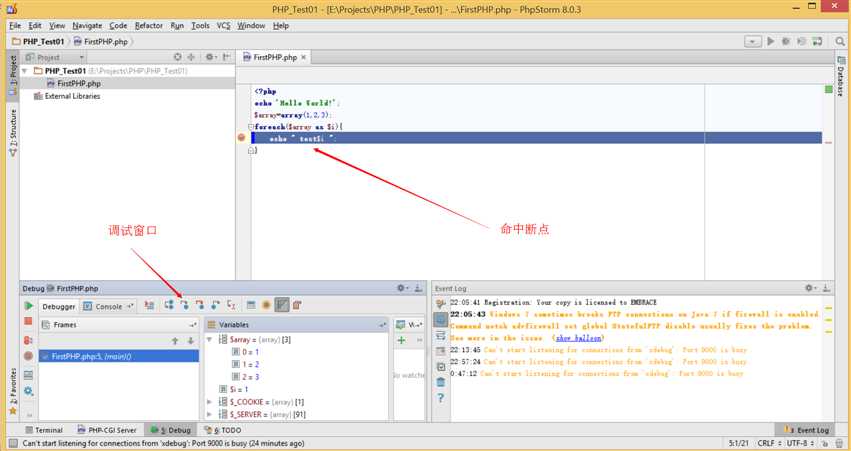Toggle soft wraps in Event Log

pyautogui.click(x=441, y=336)
